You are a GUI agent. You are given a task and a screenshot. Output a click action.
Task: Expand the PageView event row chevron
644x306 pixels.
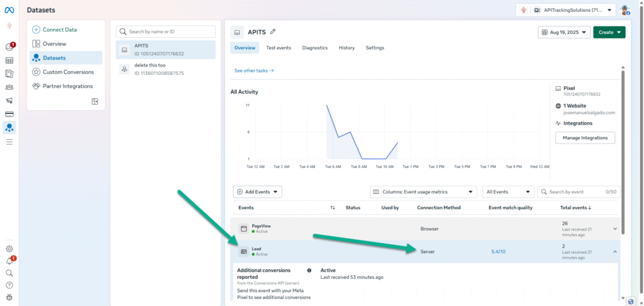(x=614, y=229)
